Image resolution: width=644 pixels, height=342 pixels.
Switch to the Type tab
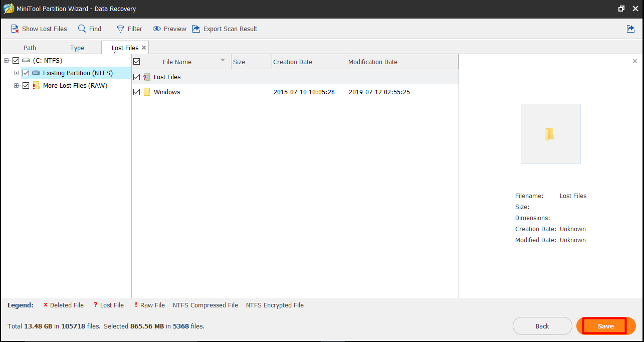[77, 48]
